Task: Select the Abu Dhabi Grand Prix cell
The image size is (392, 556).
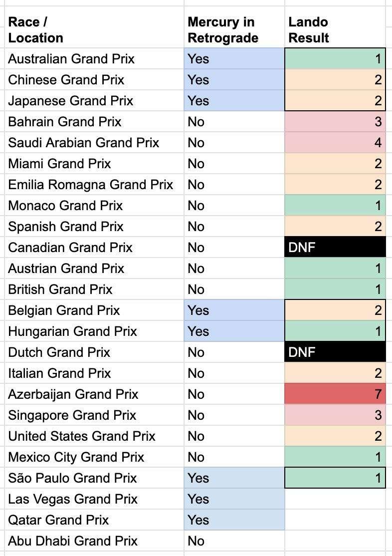Action: click(73, 541)
